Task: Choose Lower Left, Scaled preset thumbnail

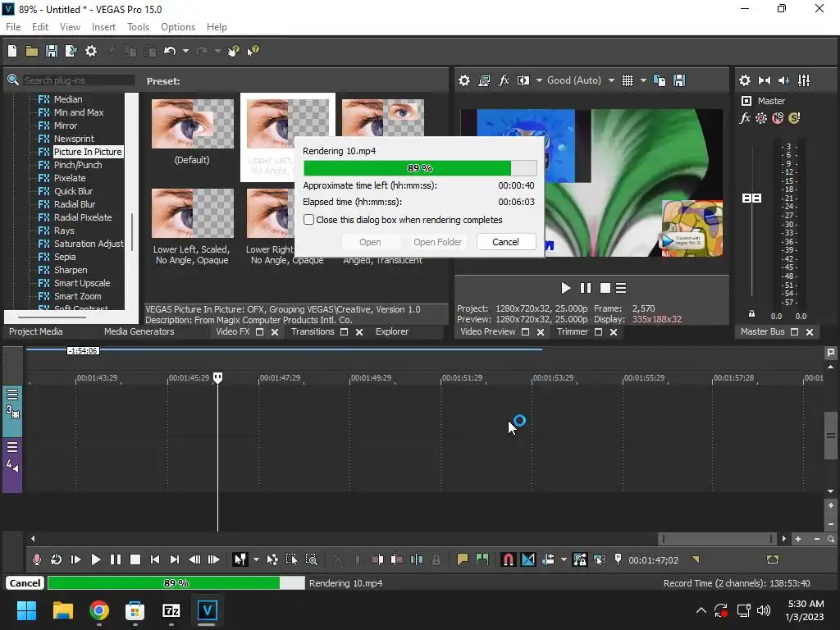Action: (192, 213)
